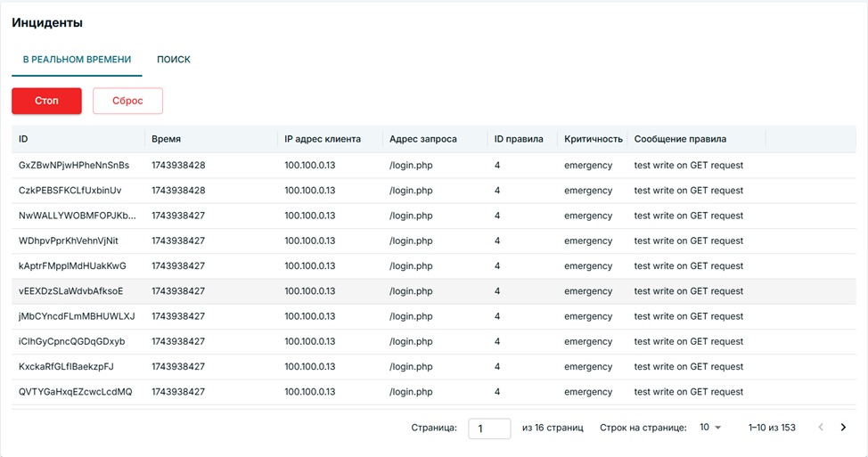Click the Адрес запроса column header

(423, 139)
